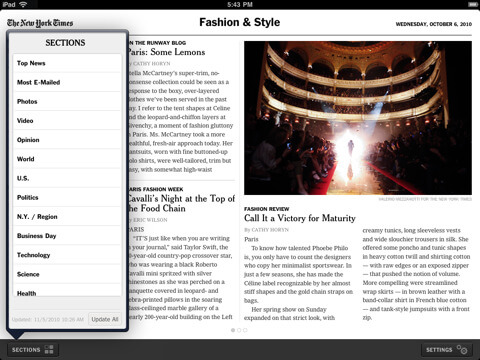Screen dimensions: 480x360
Task: Select Most E-Mailed in sections list
Action: point(67,82)
